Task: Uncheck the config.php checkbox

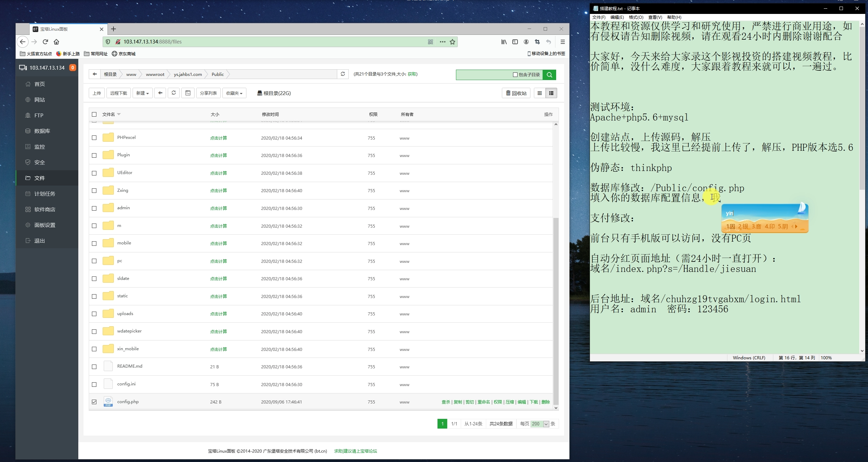Action: point(94,402)
